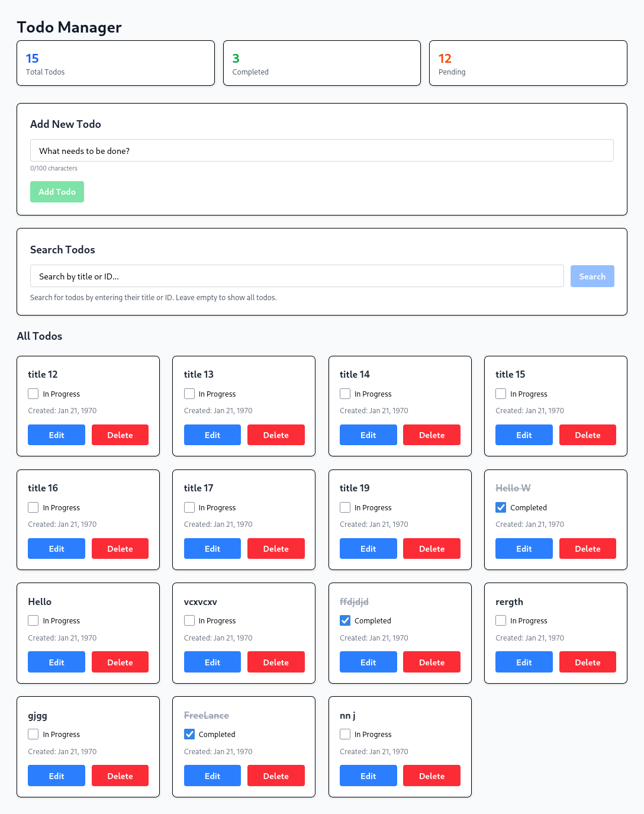Tick the 'gjgg' checkbox
This screenshot has height=814, width=644.
[x=33, y=734]
